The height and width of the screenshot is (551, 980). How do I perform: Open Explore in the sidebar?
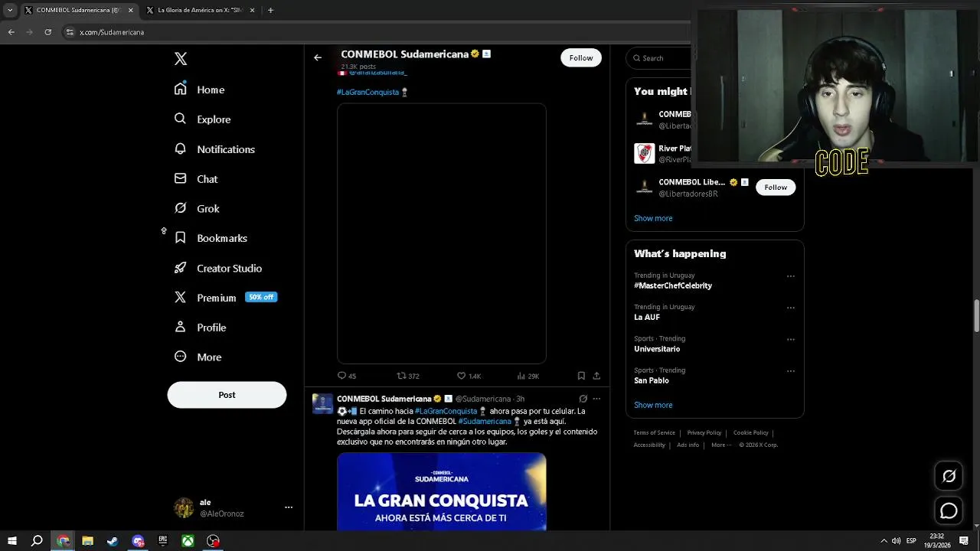202,119
